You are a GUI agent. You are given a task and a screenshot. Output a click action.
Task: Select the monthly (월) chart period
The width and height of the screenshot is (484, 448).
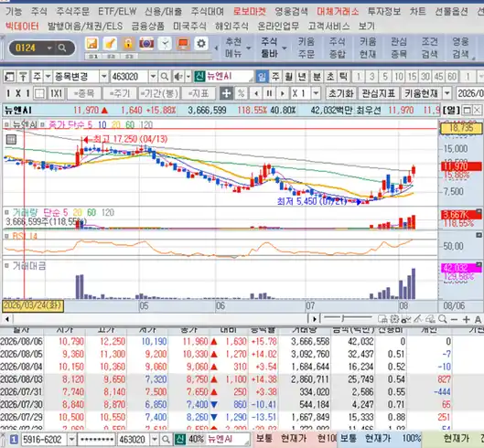(x=288, y=77)
